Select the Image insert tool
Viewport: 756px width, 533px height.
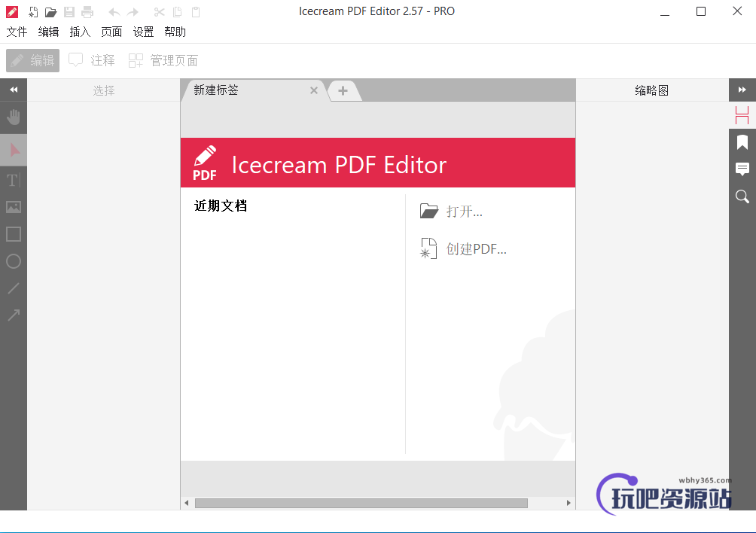(x=14, y=207)
